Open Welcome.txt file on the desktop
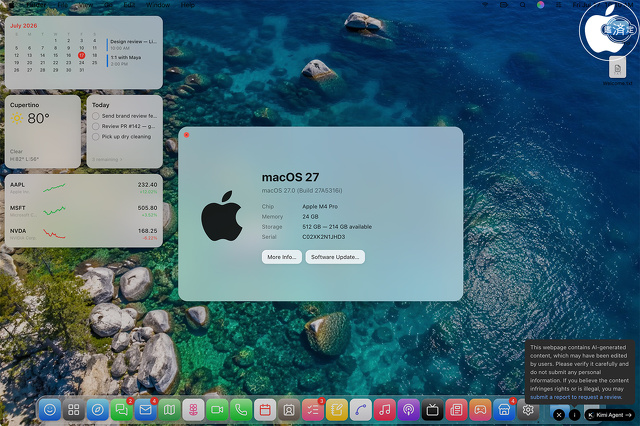This screenshot has width=640, height=426. click(x=618, y=71)
